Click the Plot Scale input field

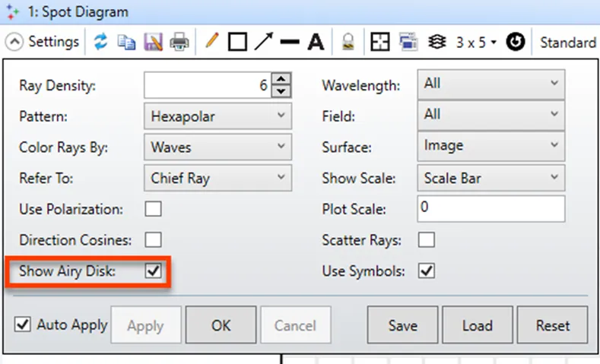pos(491,209)
